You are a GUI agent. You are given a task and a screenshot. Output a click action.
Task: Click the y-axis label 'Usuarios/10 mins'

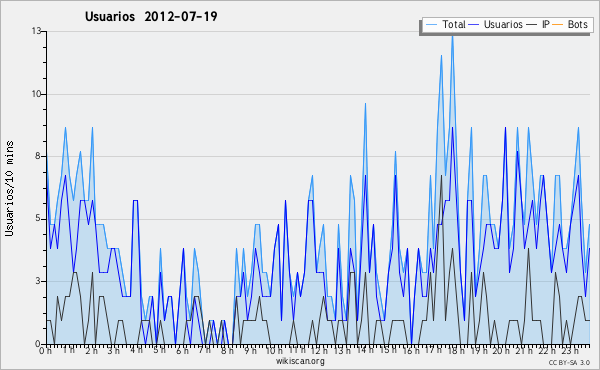tap(9, 189)
